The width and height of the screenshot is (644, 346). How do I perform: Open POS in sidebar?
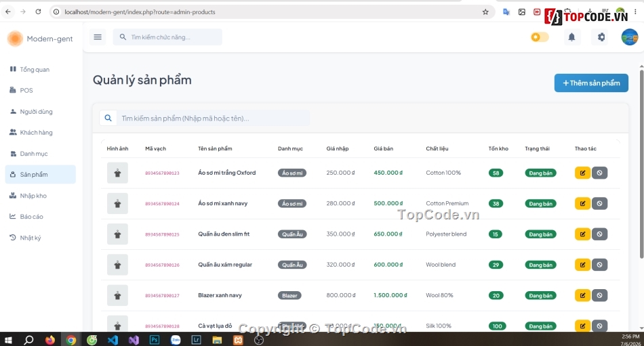40,90
